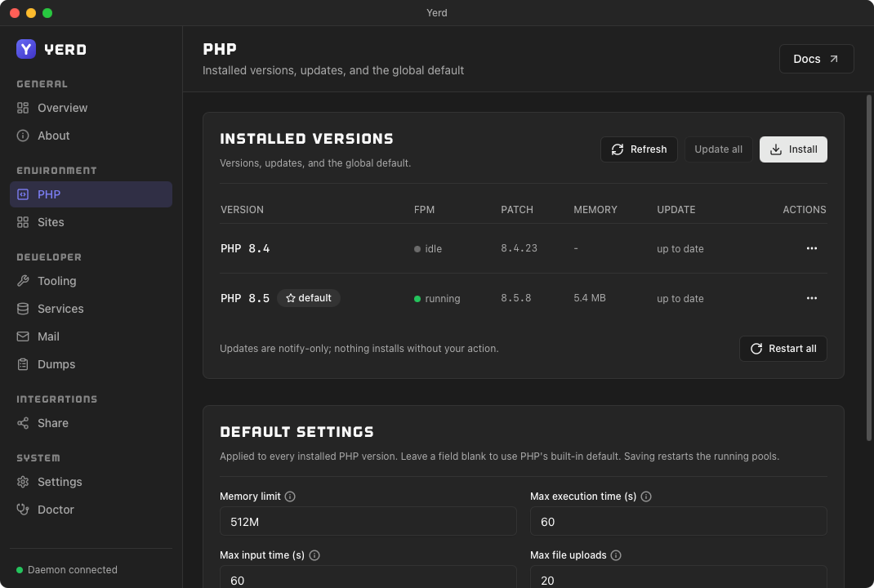Image resolution: width=874 pixels, height=588 pixels.
Task: Open actions menu for PHP 8.4
Action: (x=812, y=248)
